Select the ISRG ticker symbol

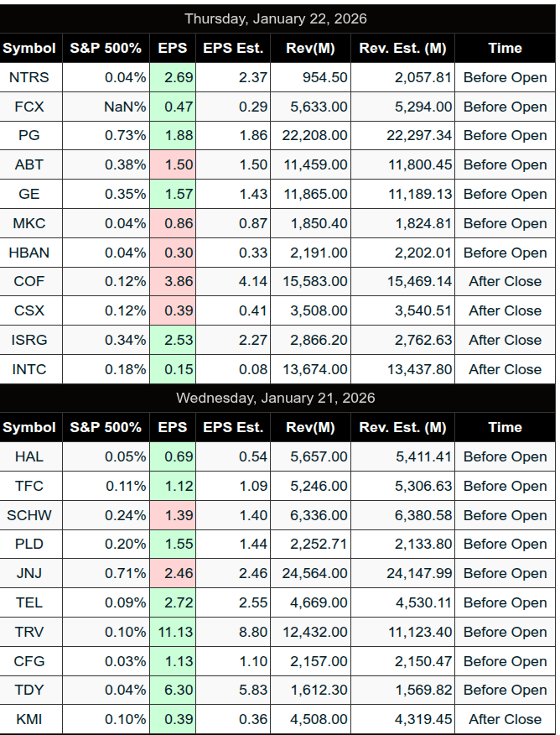tap(29, 340)
